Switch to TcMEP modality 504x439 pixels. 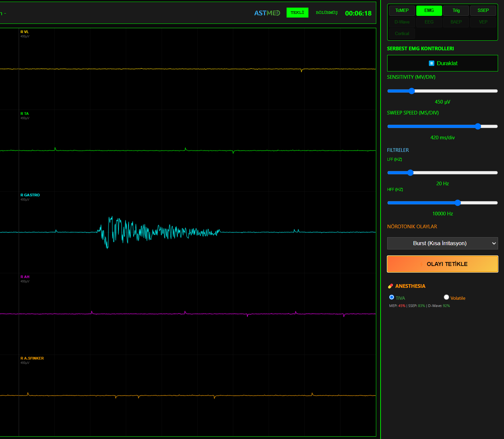[x=402, y=10]
